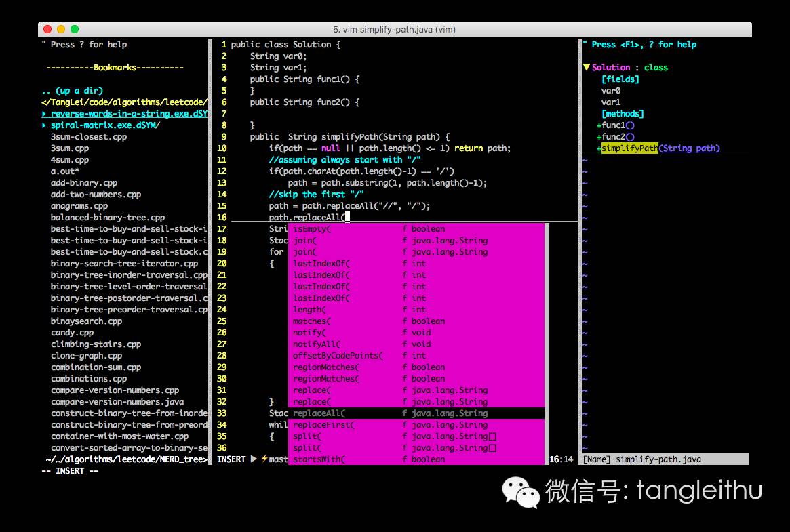Place cursor on 'public class Solution {' line
Image resolution: width=790 pixels, height=532 pixels.
pos(285,45)
